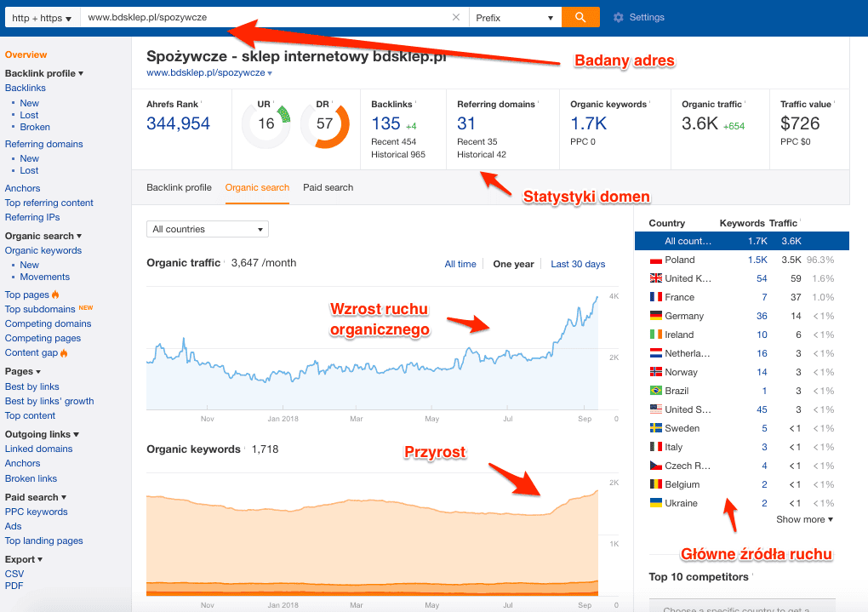Clear the URL field with the X icon
This screenshot has height=612, width=868.
[455, 17]
